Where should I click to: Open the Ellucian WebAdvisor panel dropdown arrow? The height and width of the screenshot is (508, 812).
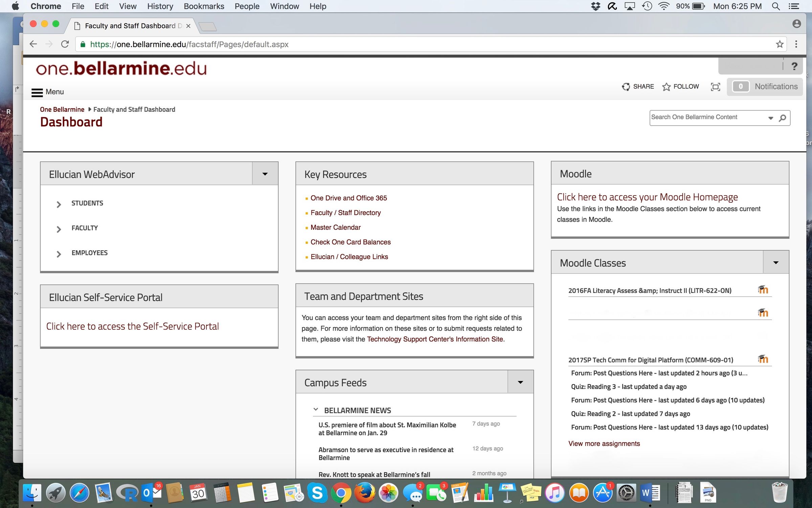265,174
